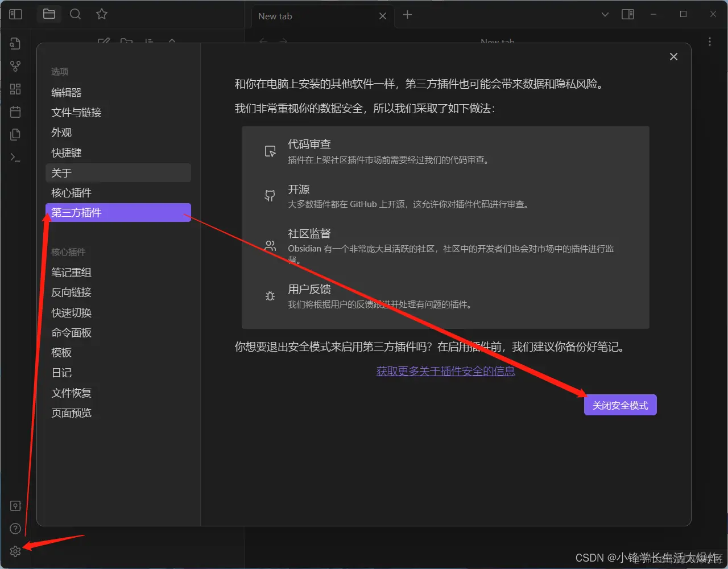This screenshot has height=569, width=728.
Task: Minimize the Obsidian window
Action: click(655, 14)
